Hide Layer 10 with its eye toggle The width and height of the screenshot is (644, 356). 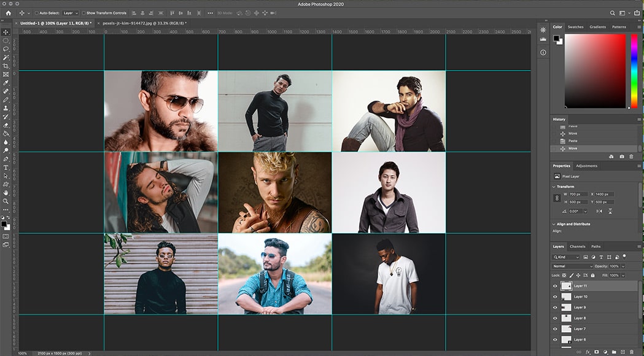555,296
